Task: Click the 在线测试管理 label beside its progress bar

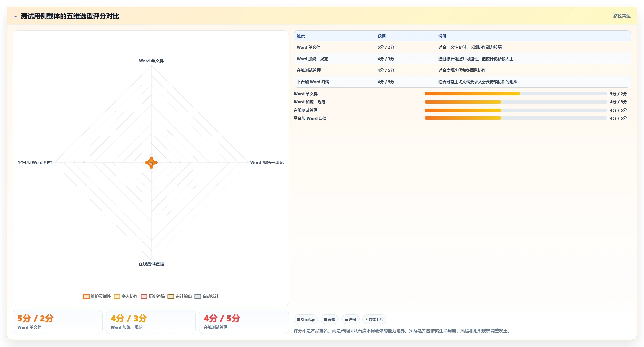Action: click(305, 110)
